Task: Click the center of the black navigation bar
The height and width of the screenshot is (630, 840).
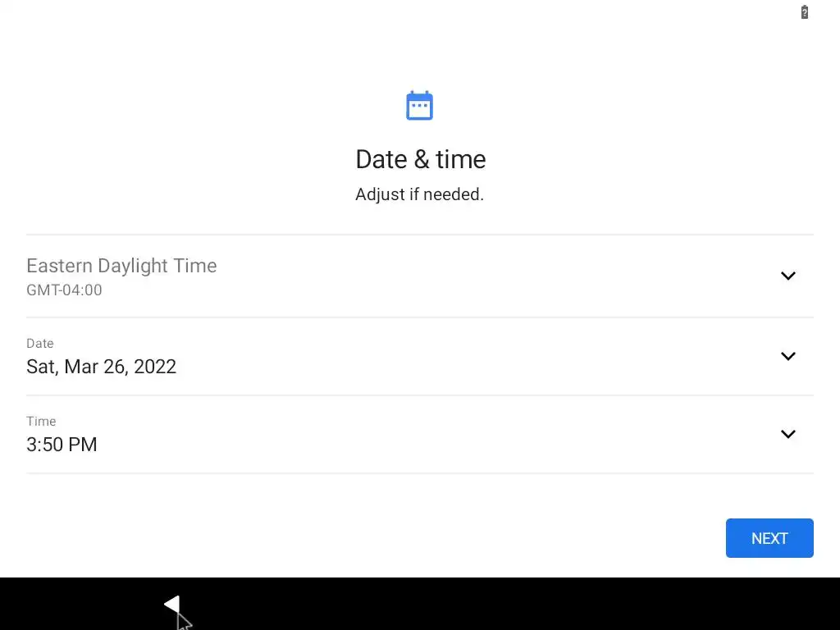Action: pyautogui.click(x=420, y=604)
